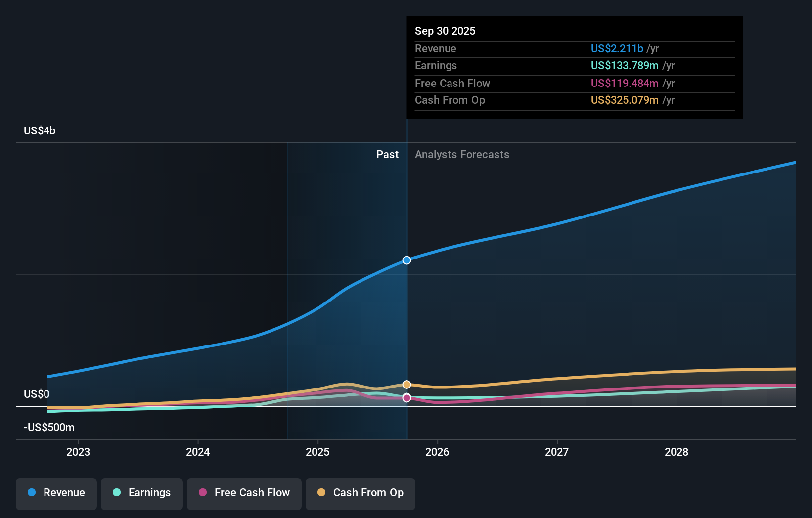Click the 2027 x-axis label
The image size is (812, 518).
pyautogui.click(x=557, y=452)
